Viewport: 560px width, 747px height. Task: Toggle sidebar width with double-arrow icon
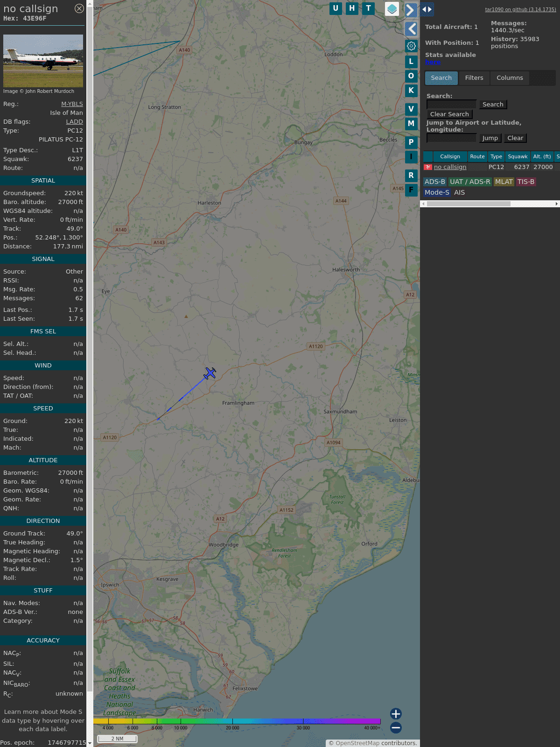click(x=427, y=9)
